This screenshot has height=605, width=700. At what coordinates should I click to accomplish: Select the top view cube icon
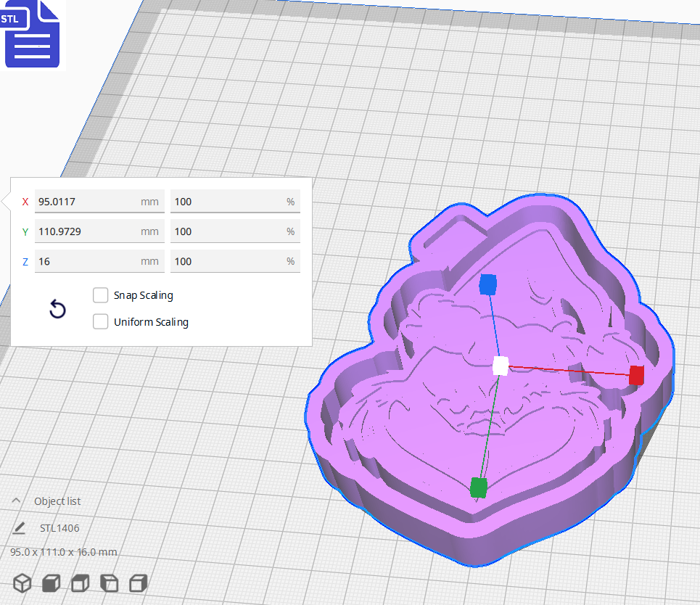click(x=79, y=583)
